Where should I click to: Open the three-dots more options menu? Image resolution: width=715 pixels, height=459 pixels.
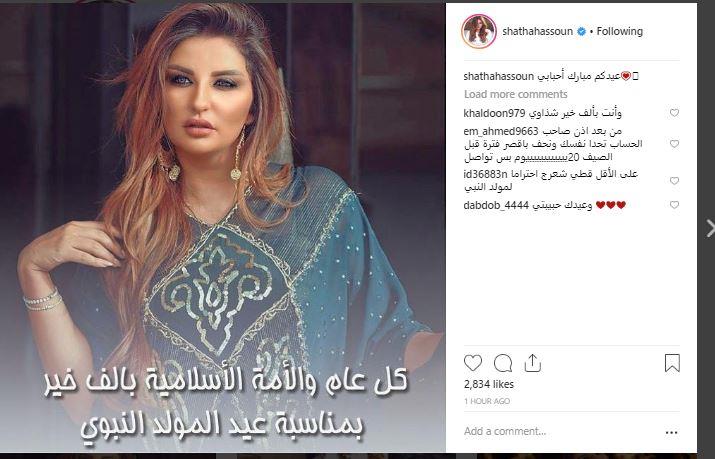tap(671, 432)
